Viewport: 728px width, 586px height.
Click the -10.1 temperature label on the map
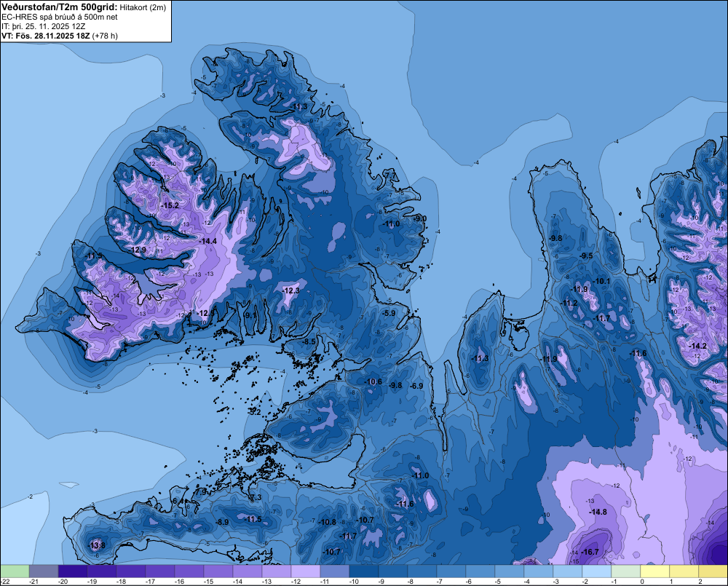tap(602, 281)
